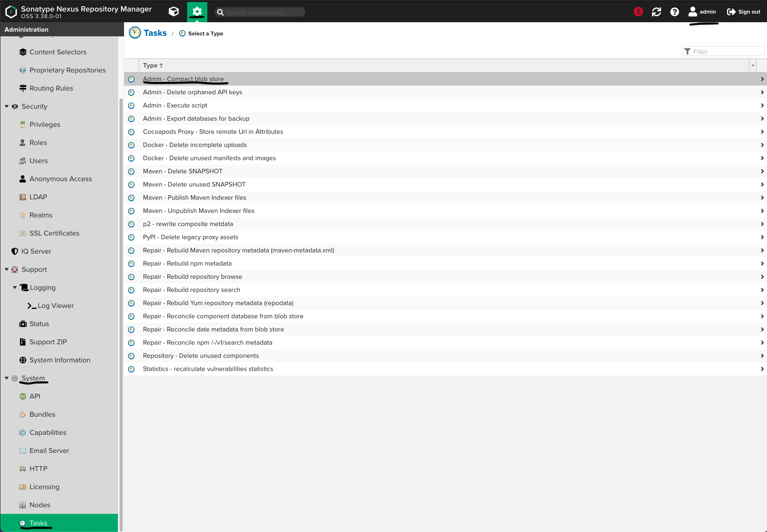
Task: Open Anonymous Access in sidebar
Action: [61, 179]
